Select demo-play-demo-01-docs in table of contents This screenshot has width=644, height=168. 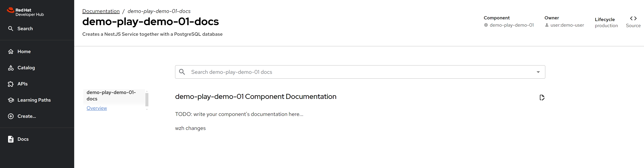(111, 96)
